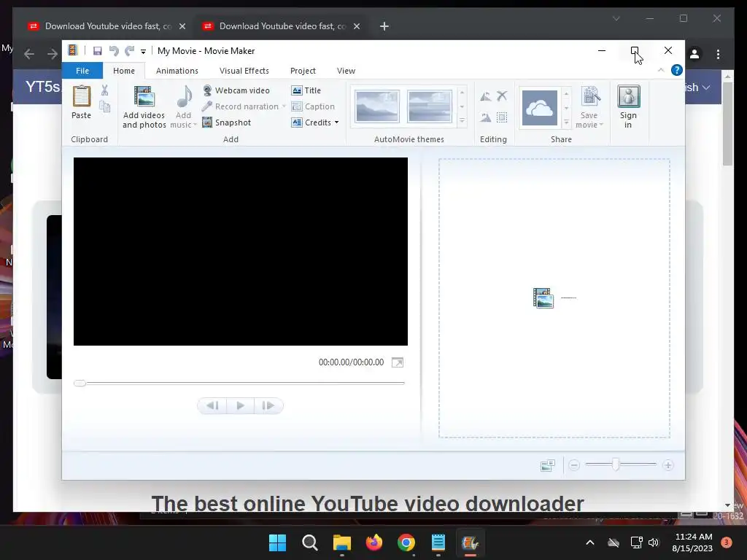Click the preview seek bar handle
This screenshot has width=747, height=560.
80,383
